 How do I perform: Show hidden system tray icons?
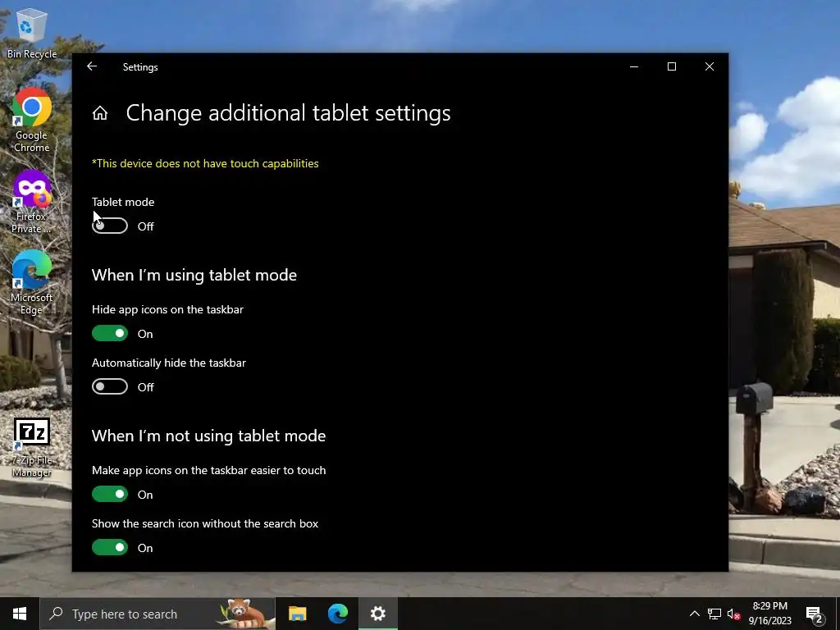694,614
